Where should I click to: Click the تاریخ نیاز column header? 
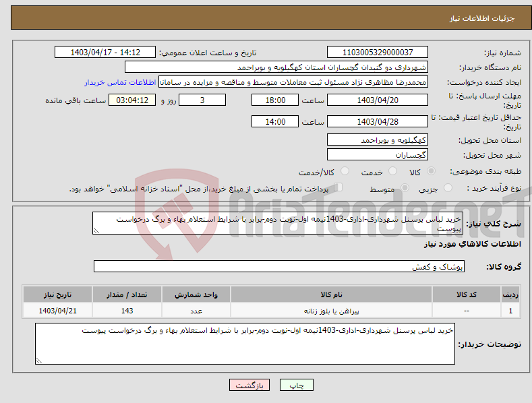point(57,294)
